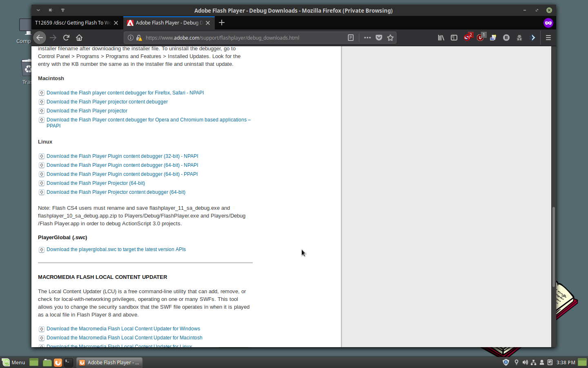
Task: Open the 3:38 PM clock calendar
Action: pos(566,362)
